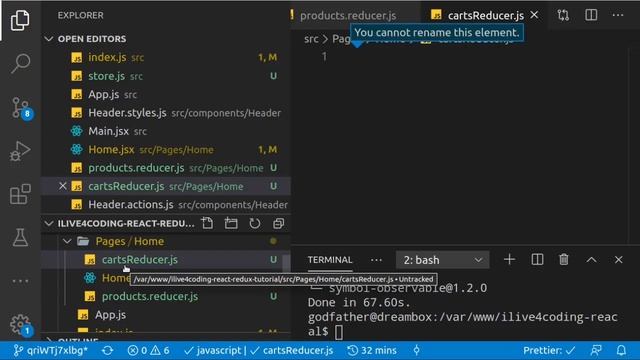Screen dimensions: 640x360
Task: Open notifications bell in status bar
Action: [x=621, y=350]
